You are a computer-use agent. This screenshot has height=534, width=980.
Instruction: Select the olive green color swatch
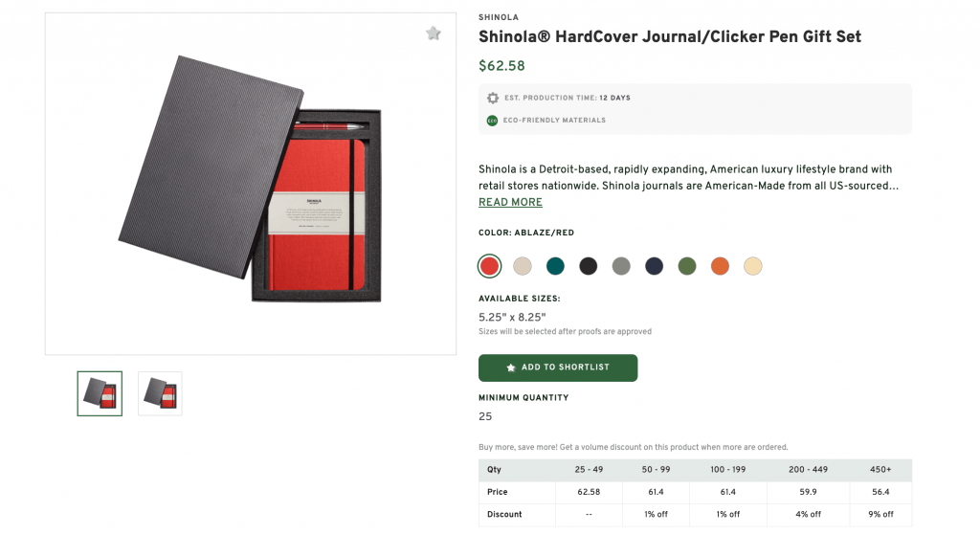click(x=687, y=266)
